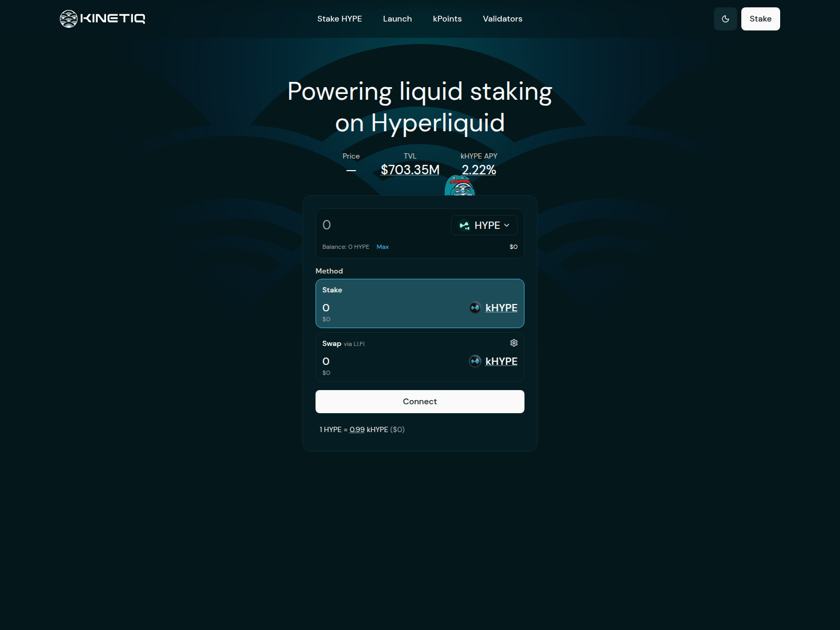Click Balance: 0 HYPE text

click(345, 247)
